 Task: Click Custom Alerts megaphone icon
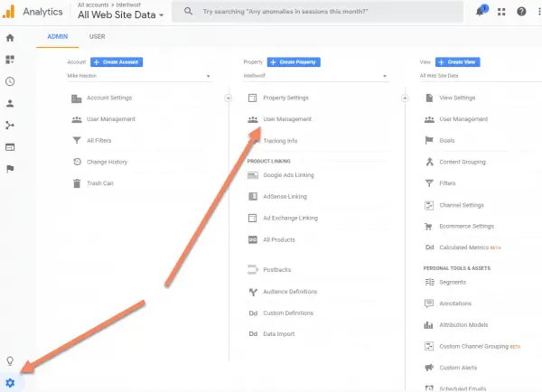coord(429,367)
